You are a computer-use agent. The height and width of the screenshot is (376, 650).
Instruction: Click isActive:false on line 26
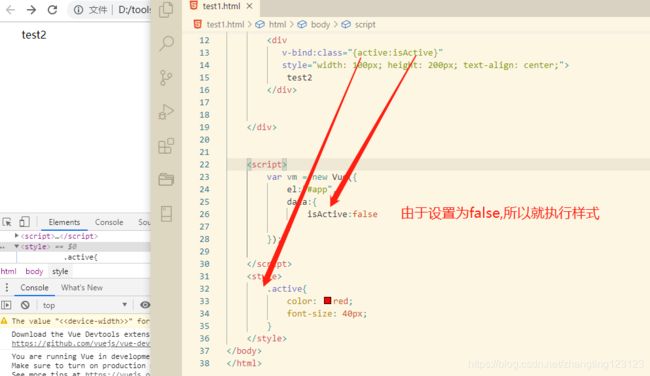tap(342, 214)
